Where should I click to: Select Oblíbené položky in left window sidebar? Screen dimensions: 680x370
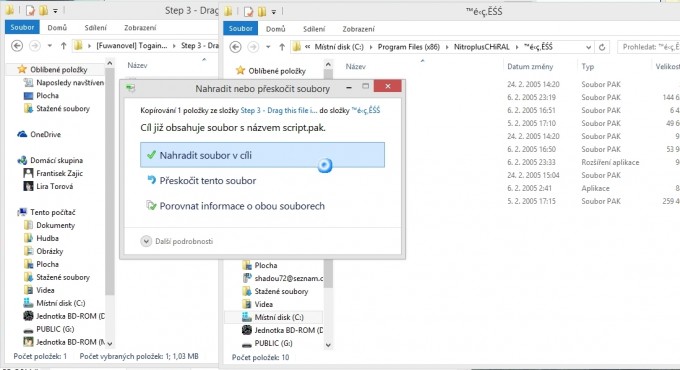(59, 69)
